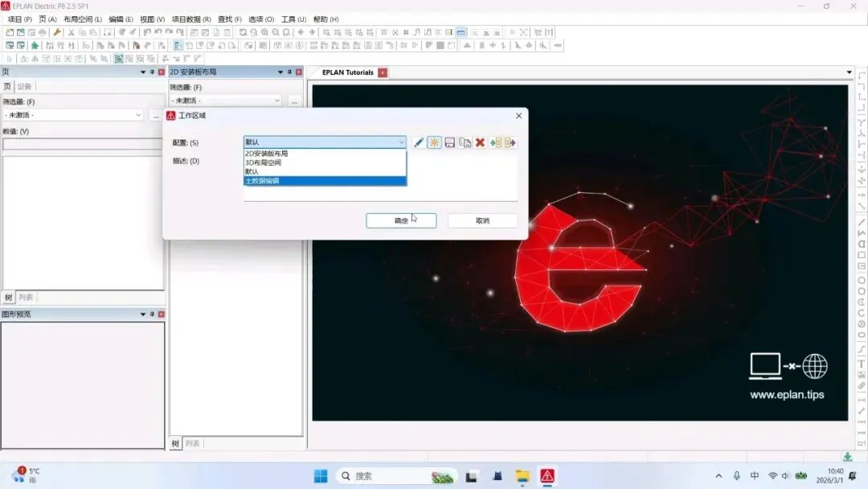Click the star new-configuration icon in dialog
Screen dimensions: 868x489
coord(435,143)
